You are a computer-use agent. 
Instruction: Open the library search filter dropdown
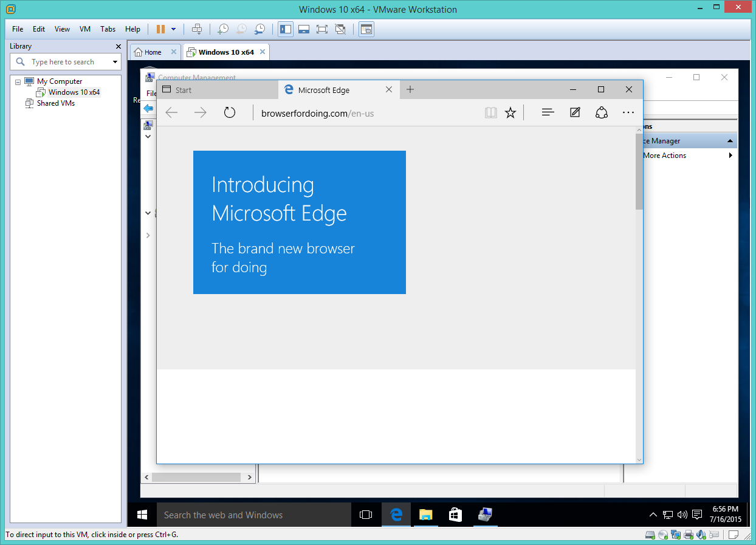coord(115,62)
